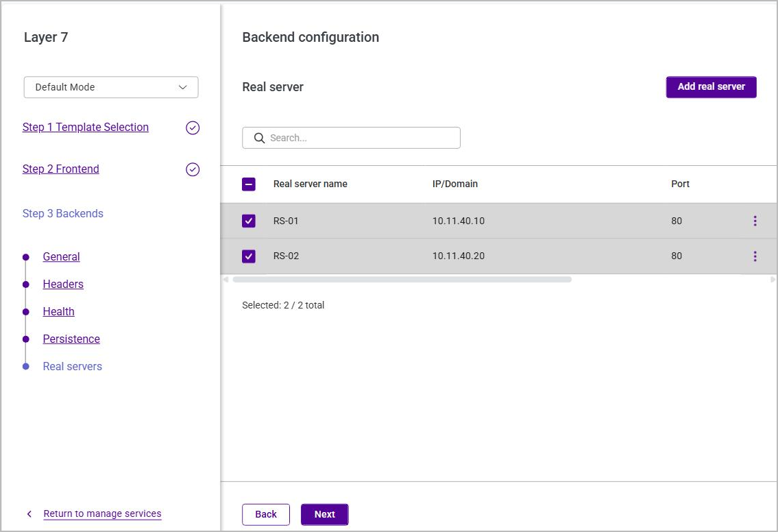Open Step 1 Template Selection
Screen dimensions: 778x532
point(86,127)
